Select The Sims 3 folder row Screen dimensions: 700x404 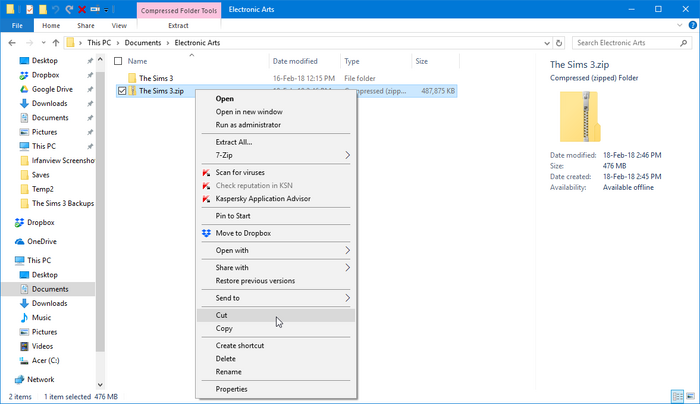(286, 78)
